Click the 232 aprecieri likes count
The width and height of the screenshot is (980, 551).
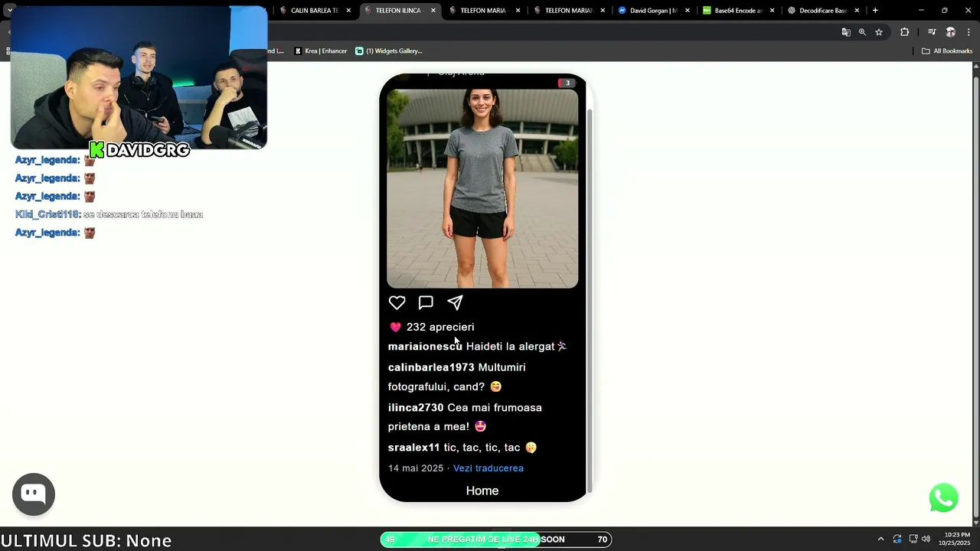pyautogui.click(x=440, y=327)
